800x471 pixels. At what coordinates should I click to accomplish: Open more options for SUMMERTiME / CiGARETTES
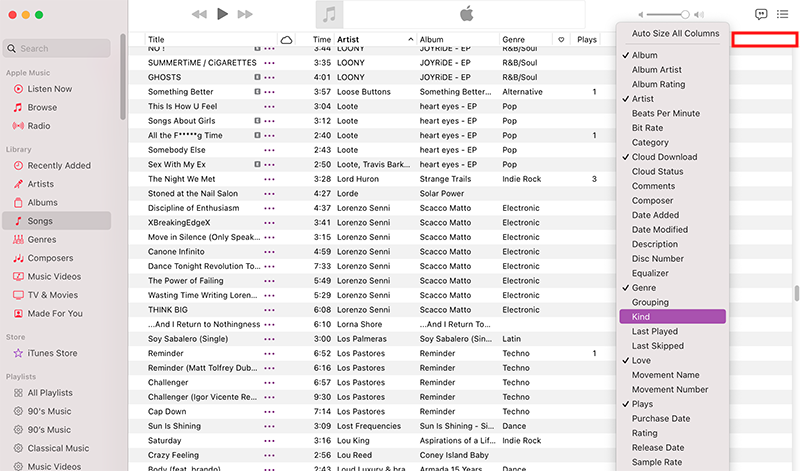click(x=269, y=63)
